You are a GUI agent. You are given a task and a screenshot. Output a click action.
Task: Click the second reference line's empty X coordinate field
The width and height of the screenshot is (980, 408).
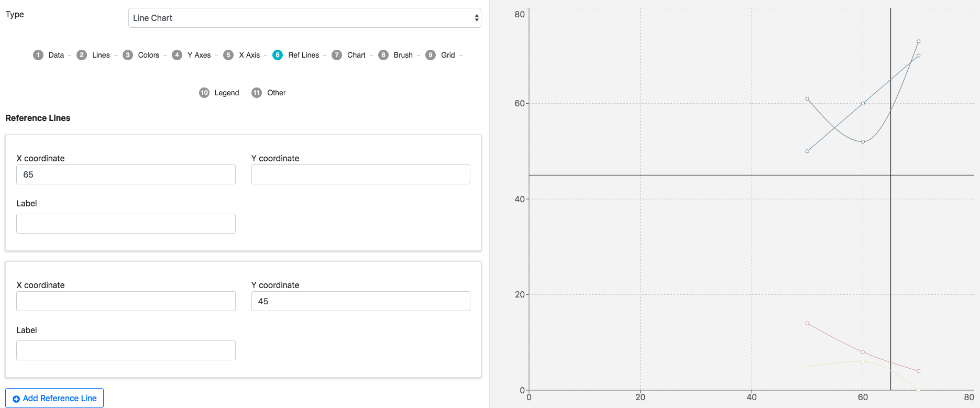pos(126,301)
